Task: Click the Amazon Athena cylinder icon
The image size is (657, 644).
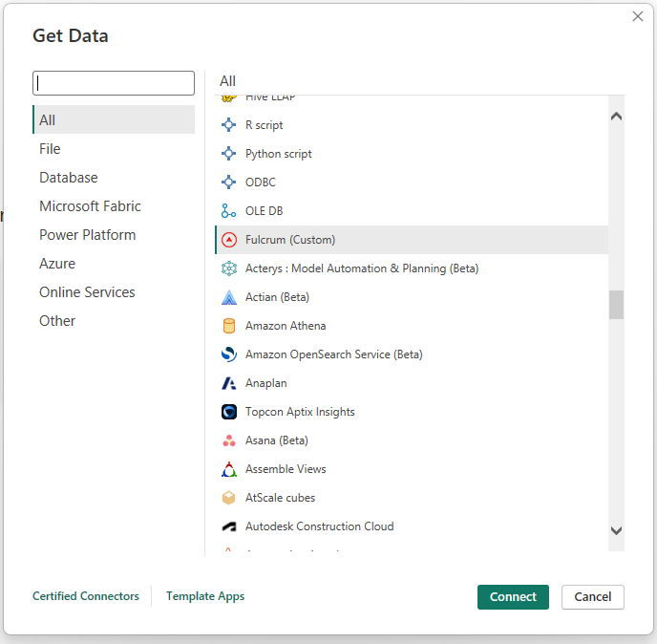Action: point(229,326)
